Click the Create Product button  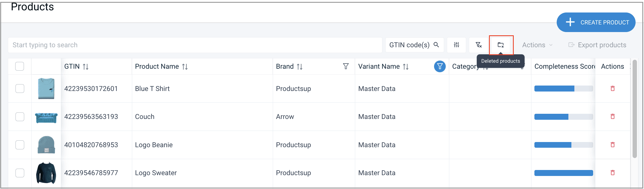pyautogui.click(x=596, y=22)
